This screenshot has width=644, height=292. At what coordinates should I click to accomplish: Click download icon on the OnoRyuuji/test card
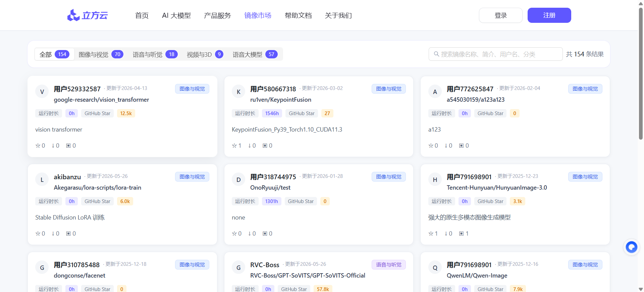[250, 234]
